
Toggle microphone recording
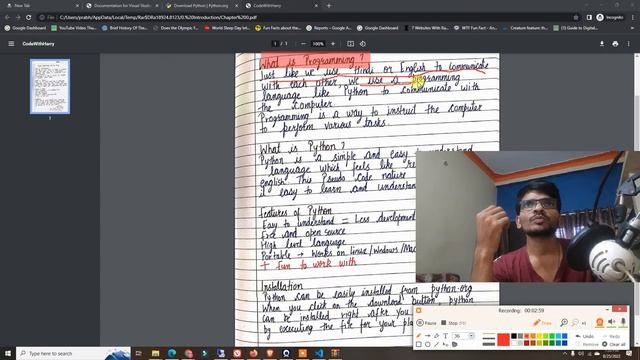pyautogui.click(x=623, y=322)
